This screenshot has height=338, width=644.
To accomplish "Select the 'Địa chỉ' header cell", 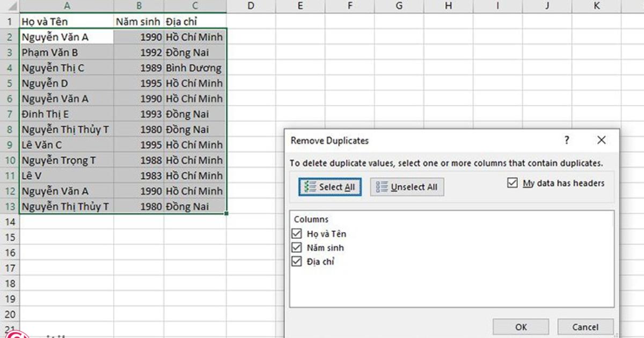I will click(195, 21).
